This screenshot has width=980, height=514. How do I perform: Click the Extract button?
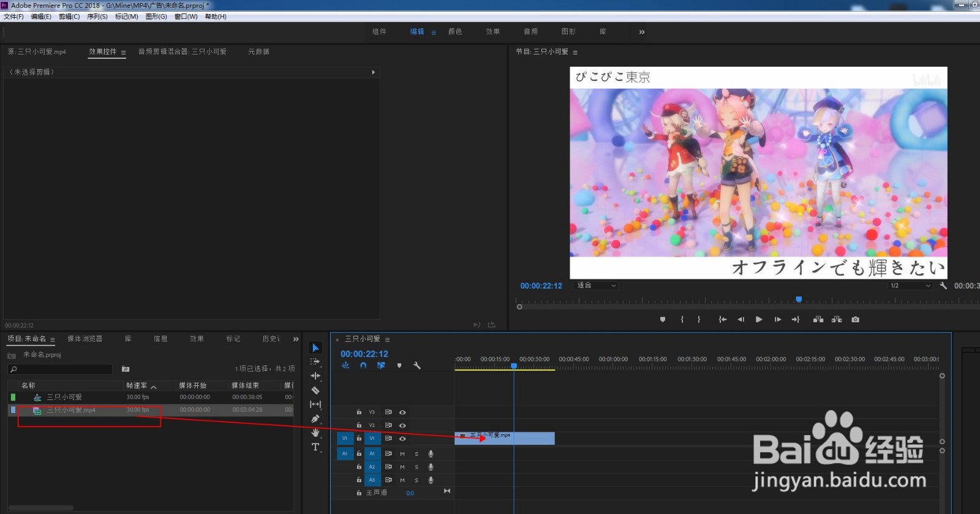837,319
